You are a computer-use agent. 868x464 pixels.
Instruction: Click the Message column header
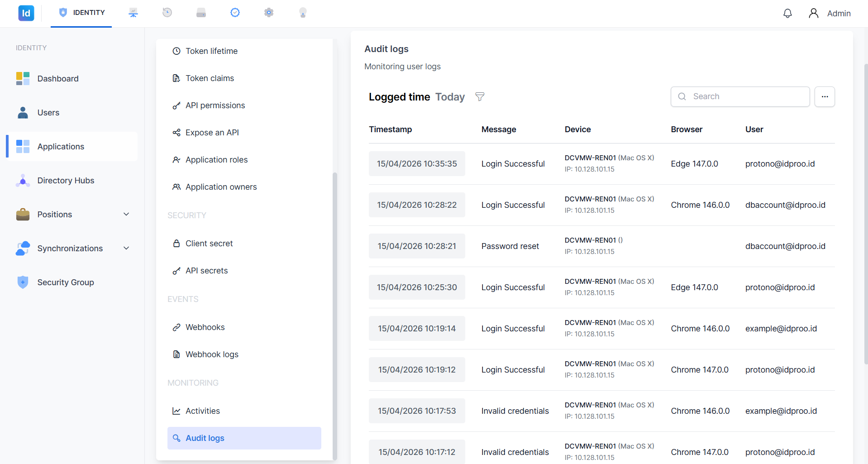[499, 129]
